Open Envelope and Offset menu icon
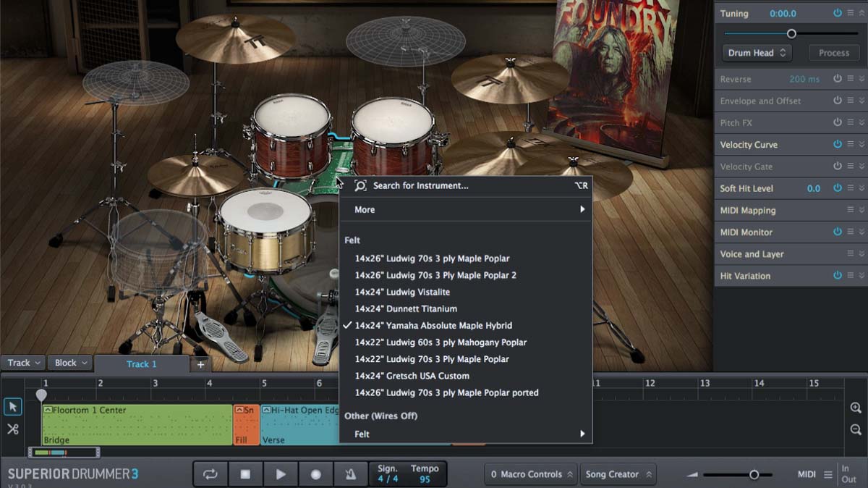Screen dimensions: 868x488 pos(851,101)
